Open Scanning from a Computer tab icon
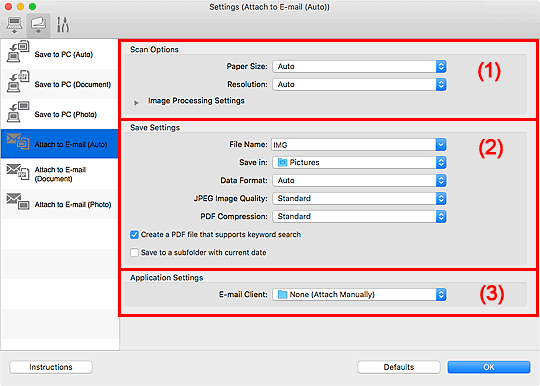Screen dimensions: 540x386 (x=14, y=25)
